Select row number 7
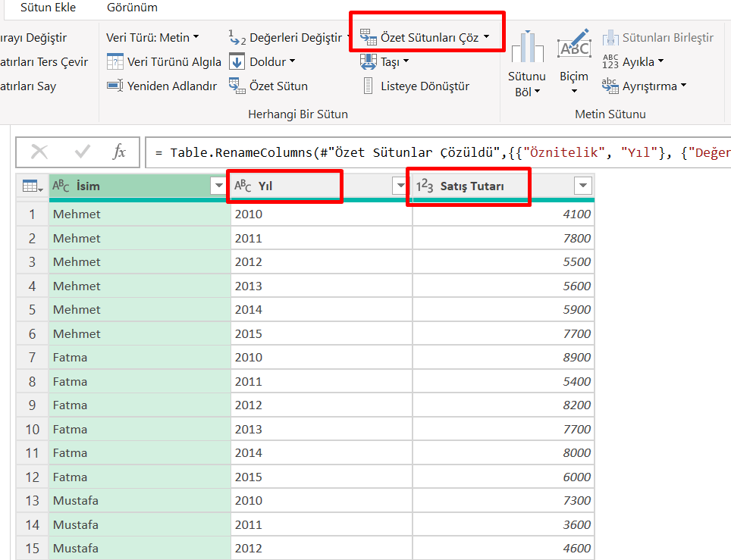The height and width of the screenshot is (560, 731). point(32,358)
